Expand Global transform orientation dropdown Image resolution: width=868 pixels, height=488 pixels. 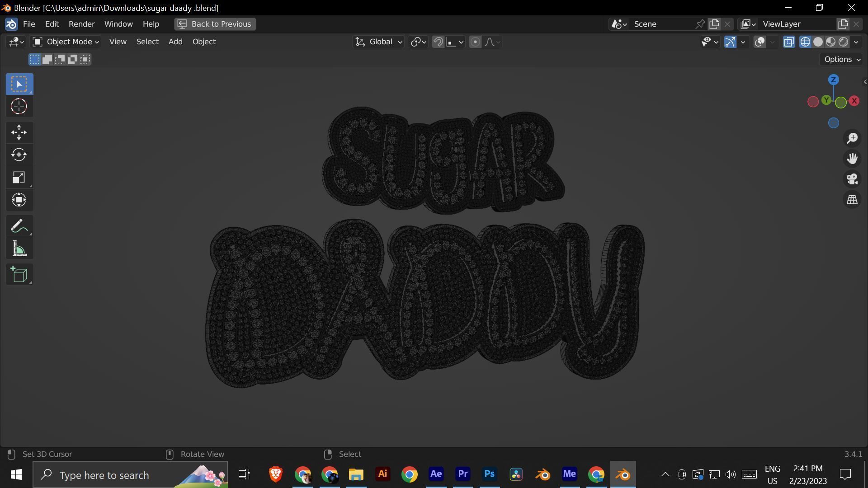click(x=379, y=42)
